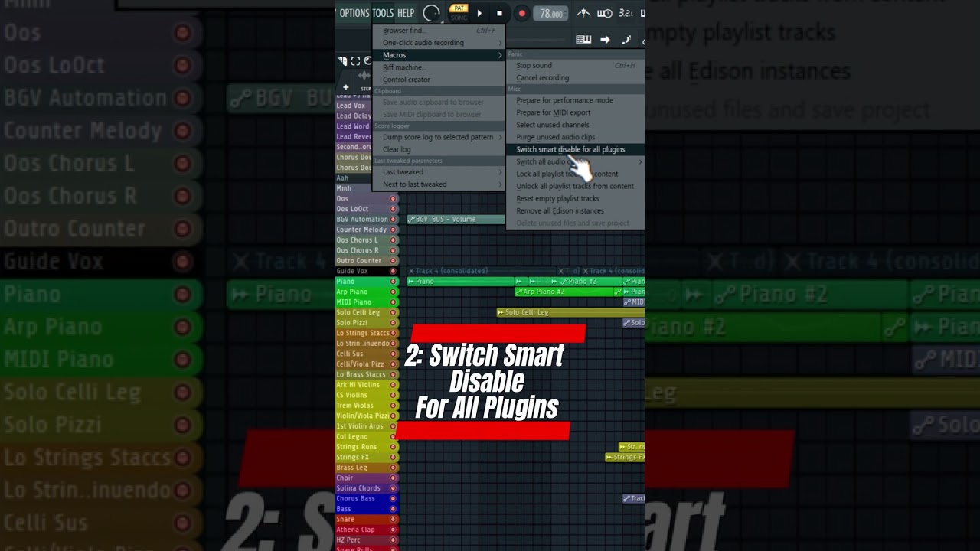Mute the Solo Celli Leg track
Screen dimensions: 980x551
pos(394,312)
